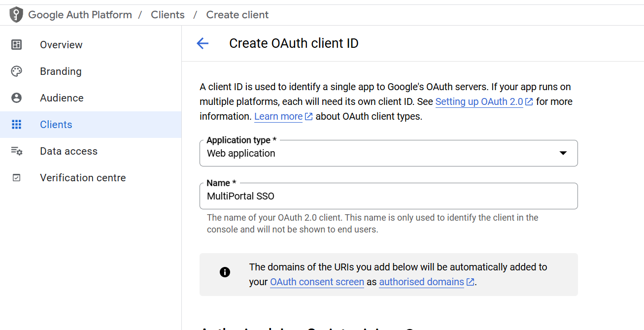The image size is (644, 330).
Task: Click Google Auth Platform breadcrumb title
Action: 80,15
